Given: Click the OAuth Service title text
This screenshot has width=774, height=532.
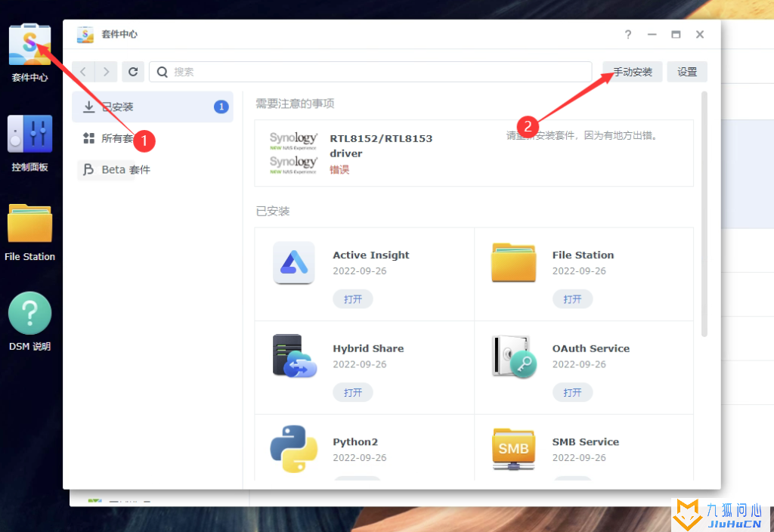Looking at the screenshot, I should [591, 348].
